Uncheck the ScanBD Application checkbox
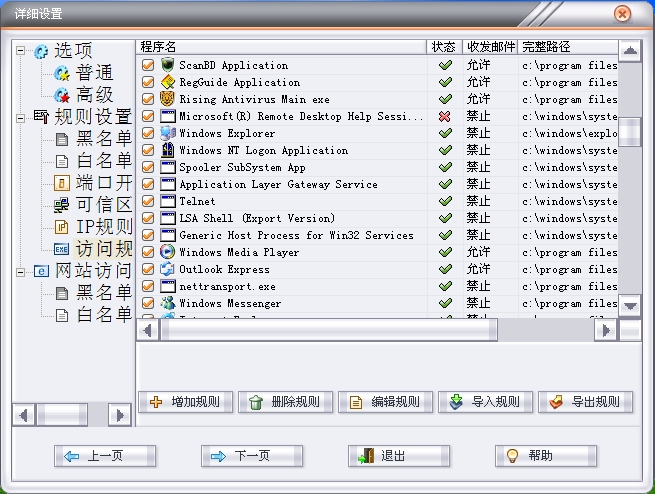655x494 pixels. click(x=148, y=65)
